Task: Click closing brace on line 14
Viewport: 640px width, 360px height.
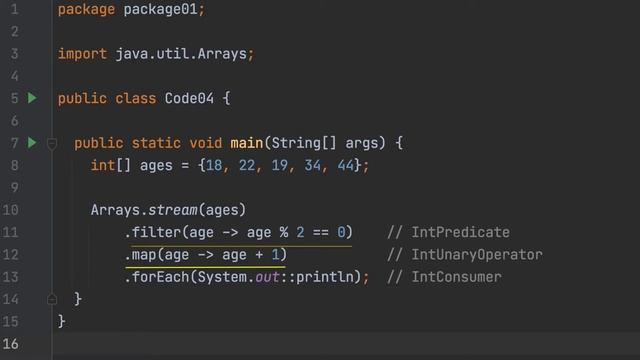Action: (x=78, y=299)
